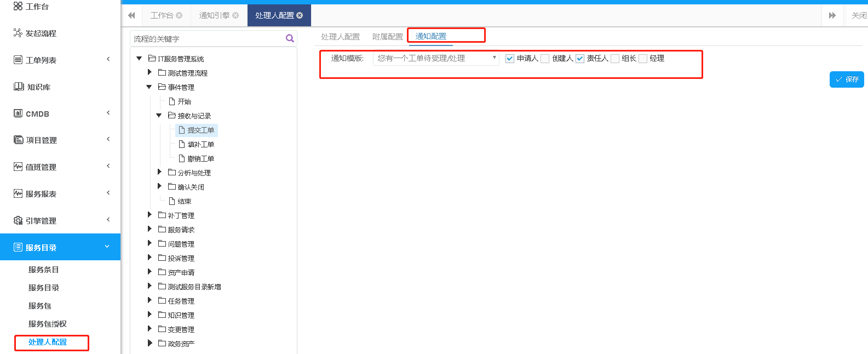Screen dimensions: 868x354
Task: Enable the 创建人 checkbox
Action: click(545, 59)
